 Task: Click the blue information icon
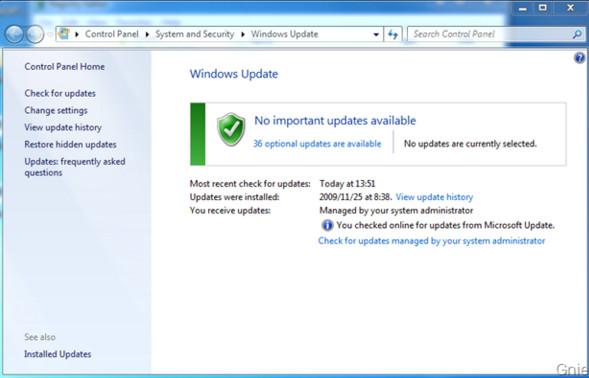(327, 225)
